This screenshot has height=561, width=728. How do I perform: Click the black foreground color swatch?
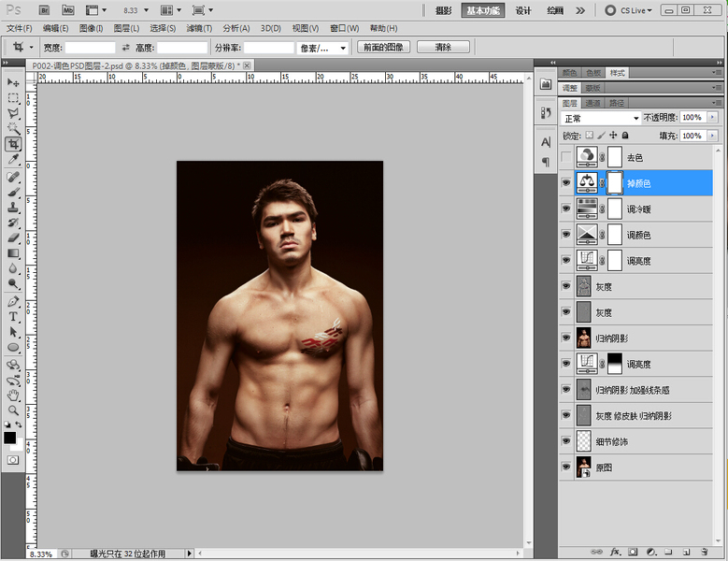click(x=9, y=438)
